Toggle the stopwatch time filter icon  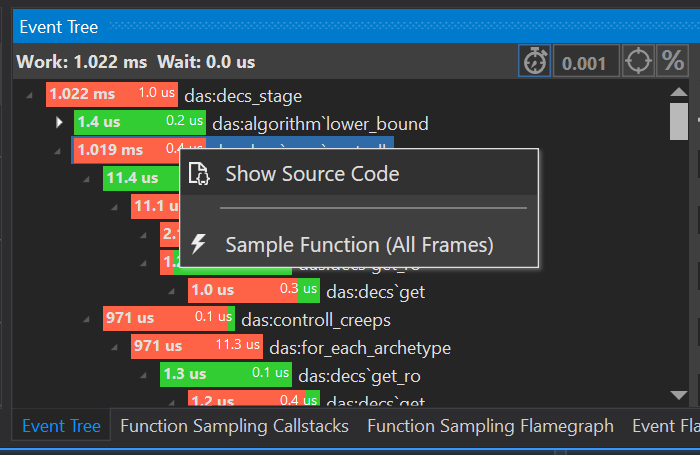pyautogui.click(x=534, y=61)
